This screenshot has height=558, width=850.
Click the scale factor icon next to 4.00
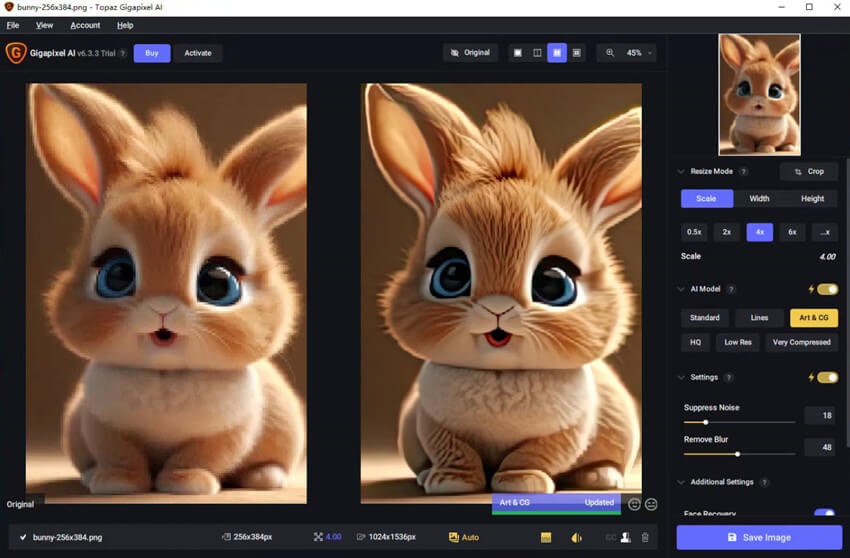pos(318,537)
